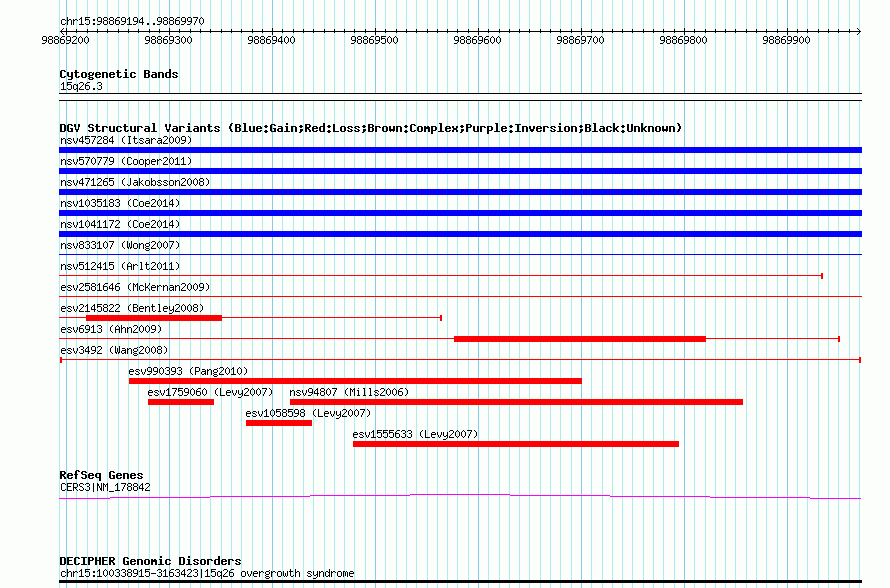Click the blue gain bar for nsv471265

460,192
